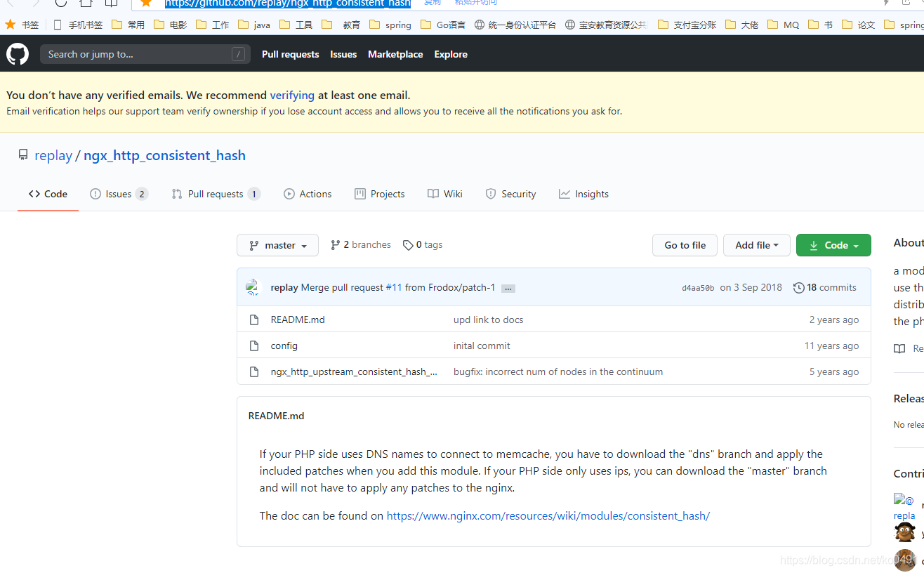Open Pull requests in top navigation
This screenshot has height=573, width=924.
tap(290, 54)
